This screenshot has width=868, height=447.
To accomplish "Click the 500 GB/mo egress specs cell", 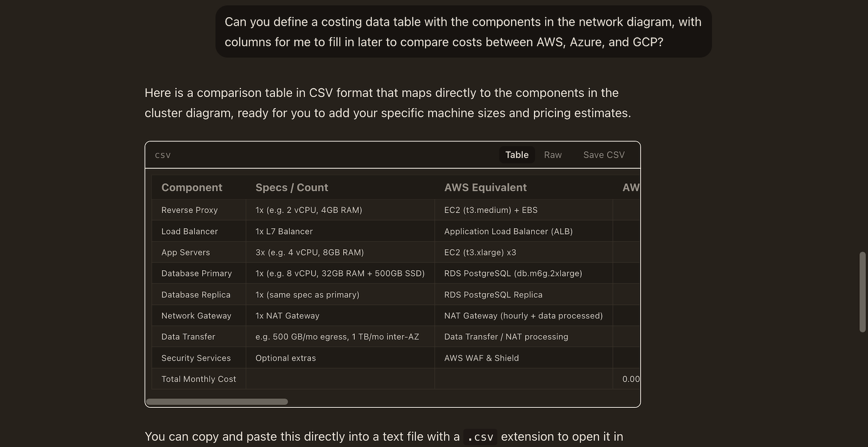I will (340, 337).
